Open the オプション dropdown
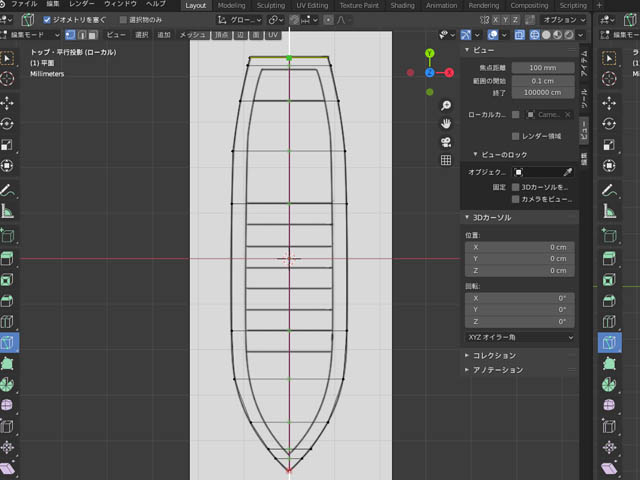Image resolution: width=640 pixels, height=480 pixels. (x=564, y=20)
